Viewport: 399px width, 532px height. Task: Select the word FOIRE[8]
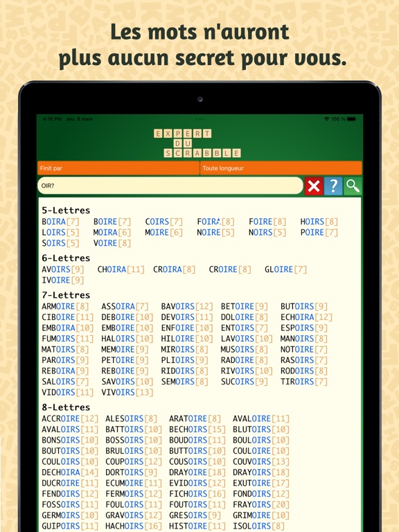[267, 222]
